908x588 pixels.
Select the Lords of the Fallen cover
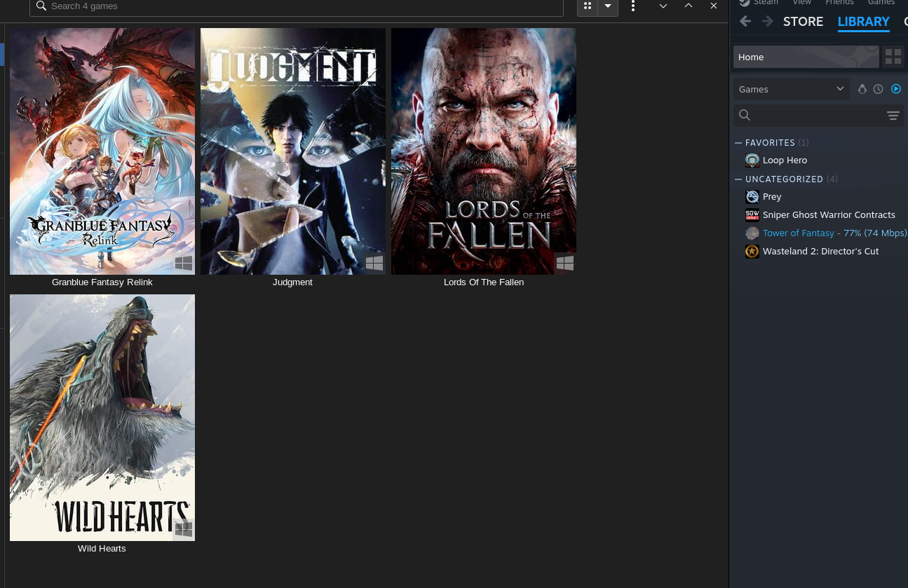click(x=484, y=151)
